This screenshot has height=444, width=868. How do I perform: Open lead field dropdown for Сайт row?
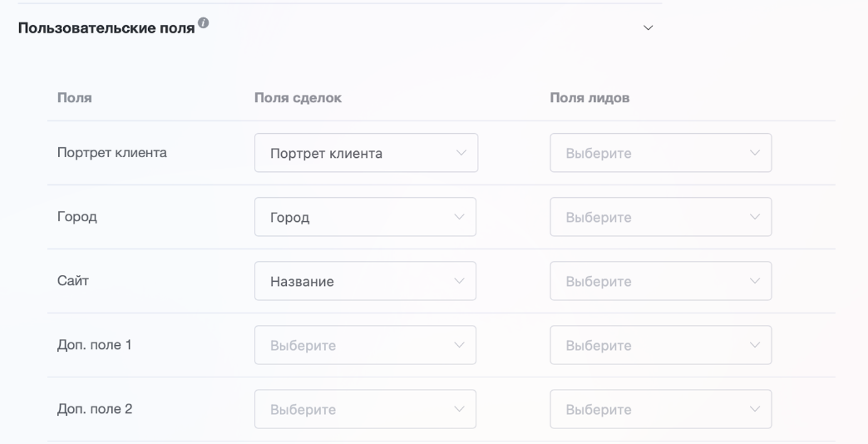(x=661, y=281)
